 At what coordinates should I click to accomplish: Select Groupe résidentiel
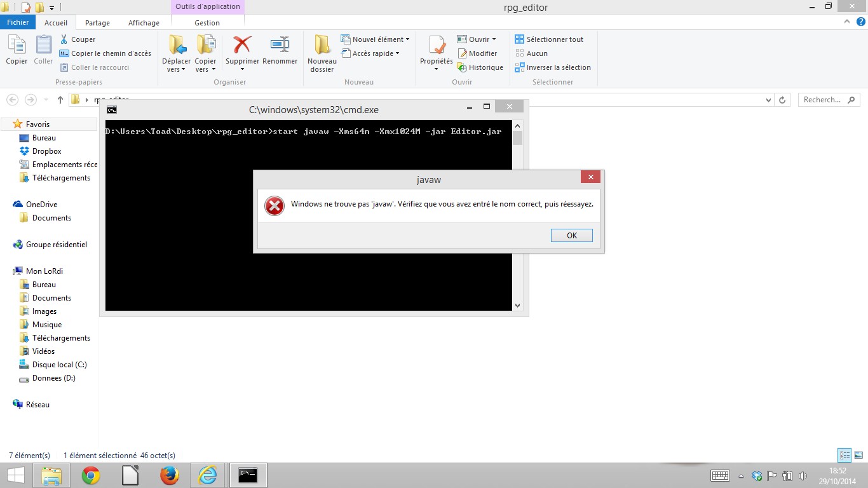tap(50, 245)
